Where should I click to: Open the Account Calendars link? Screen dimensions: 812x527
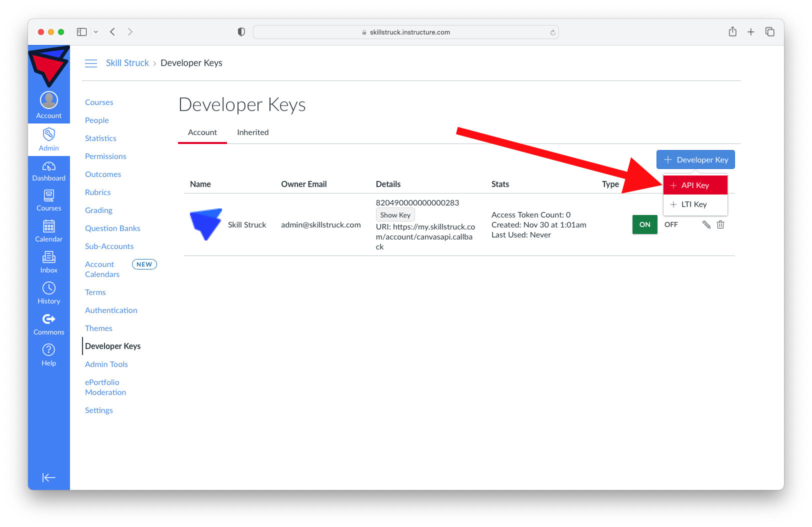click(x=102, y=269)
